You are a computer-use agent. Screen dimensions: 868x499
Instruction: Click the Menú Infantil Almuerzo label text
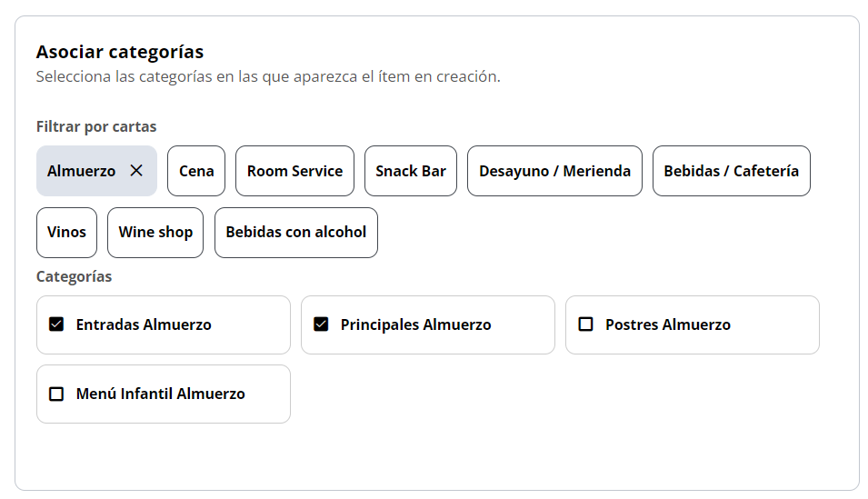point(161,394)
